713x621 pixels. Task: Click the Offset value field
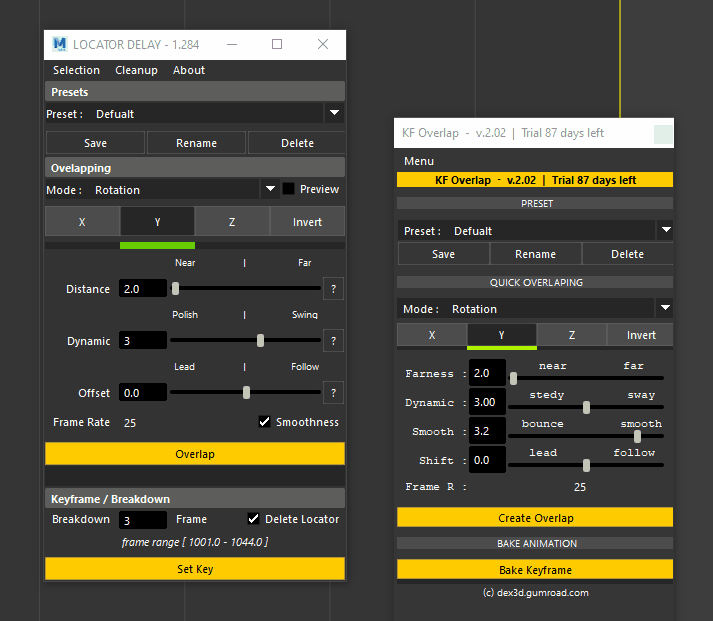coord(143,393)
